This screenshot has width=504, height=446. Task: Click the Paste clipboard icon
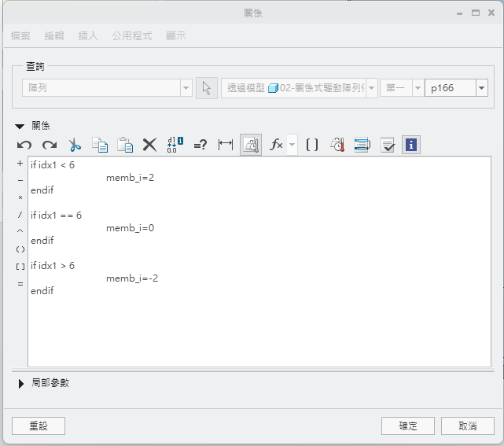coord(124,145)
